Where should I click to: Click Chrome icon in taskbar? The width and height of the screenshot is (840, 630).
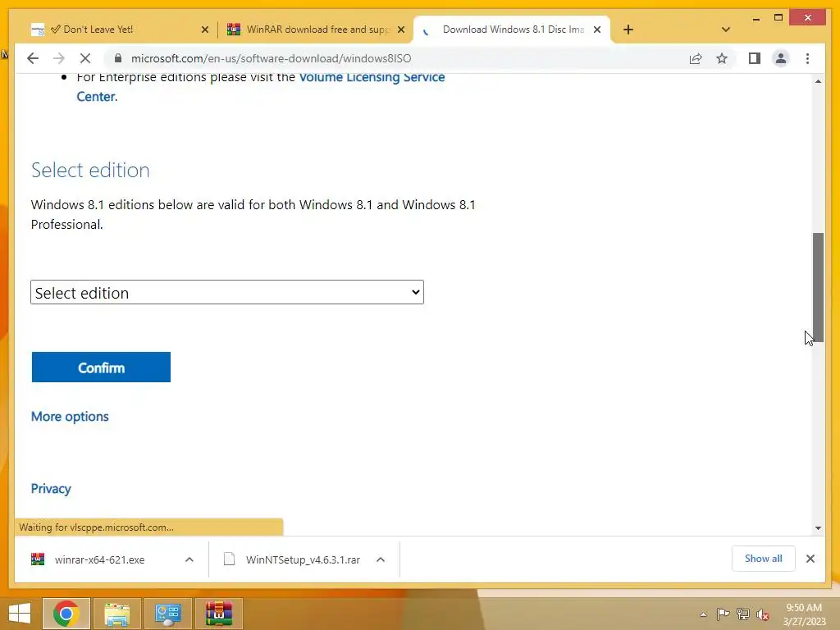tap(66, 614)
